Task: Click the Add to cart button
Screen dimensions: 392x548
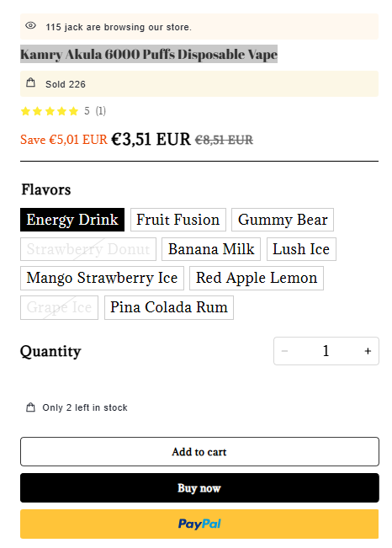Action: coord(199,451)
